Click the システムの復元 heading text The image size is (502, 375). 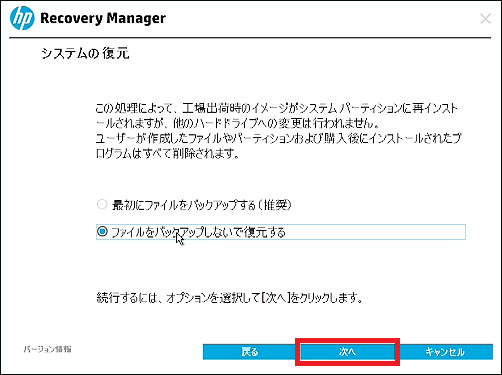(85, 53)
